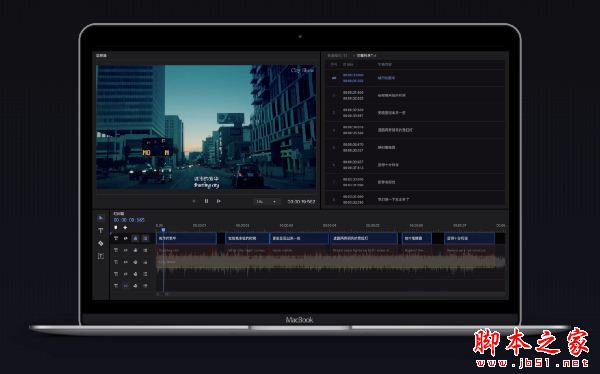
Task: Click the last header icon on the lowest track
Action: tap(145, 286)
